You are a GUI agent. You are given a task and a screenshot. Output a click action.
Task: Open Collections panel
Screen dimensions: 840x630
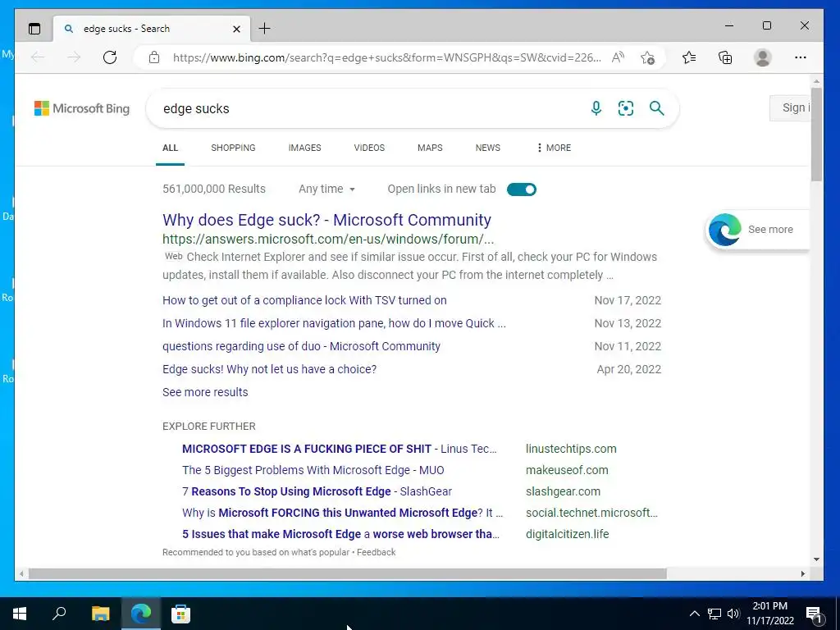(725, 57)
